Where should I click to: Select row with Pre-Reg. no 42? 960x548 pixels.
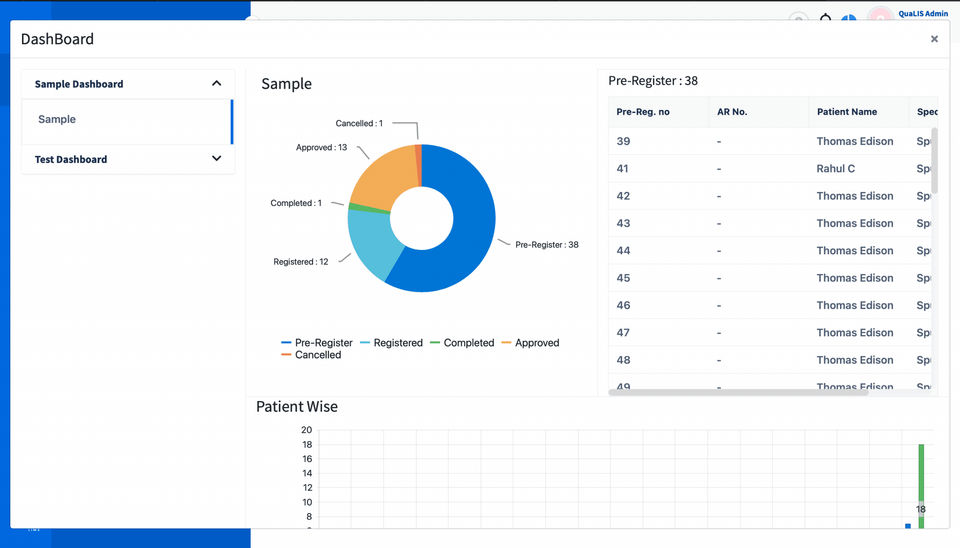coord(770,196)
